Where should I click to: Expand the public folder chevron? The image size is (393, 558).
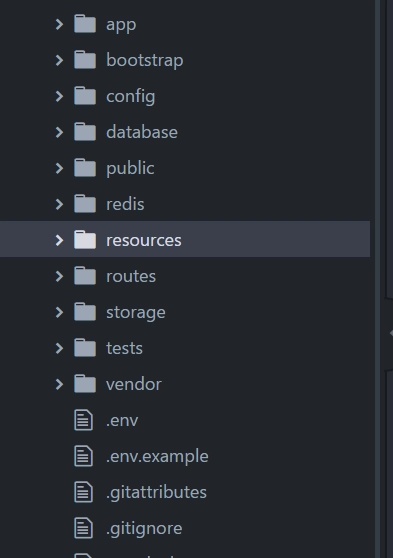click(x=59, y=168)
